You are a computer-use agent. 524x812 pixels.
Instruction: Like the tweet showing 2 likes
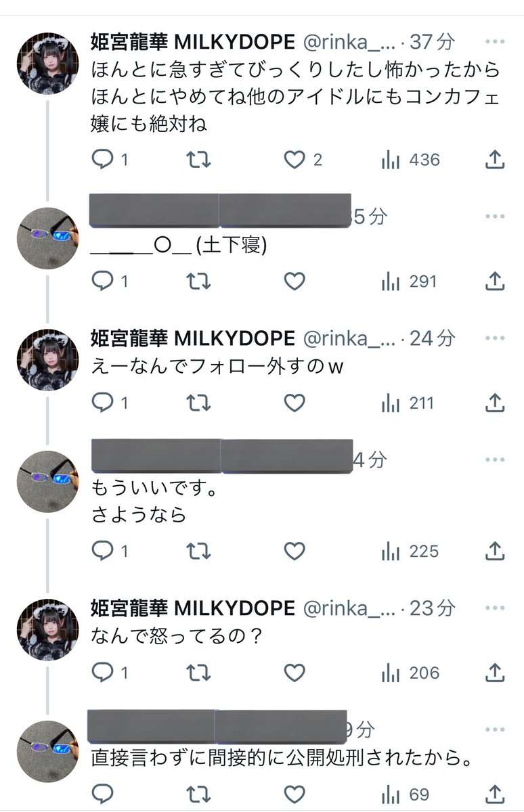click(294, 160)
